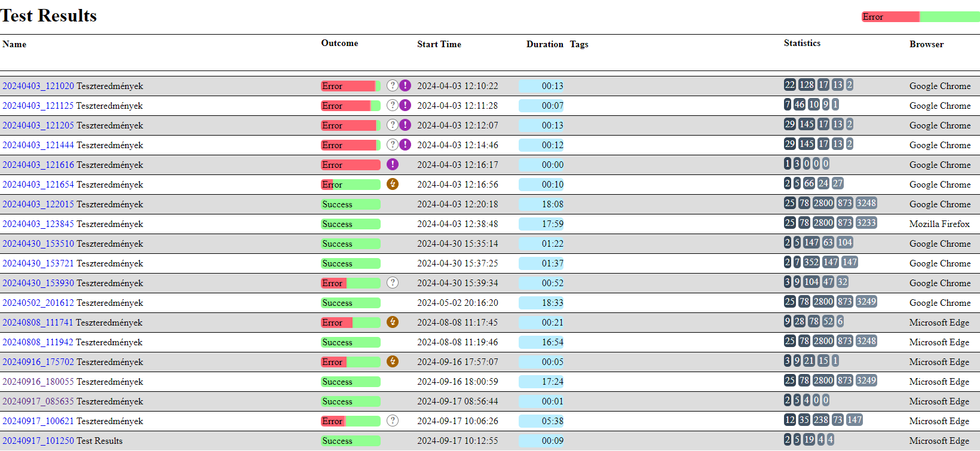The width and height of the screenshot is (980, 451).
Task: Click the Success outcome bar for run 20240917_085635
Action: (x=351, y=401)
